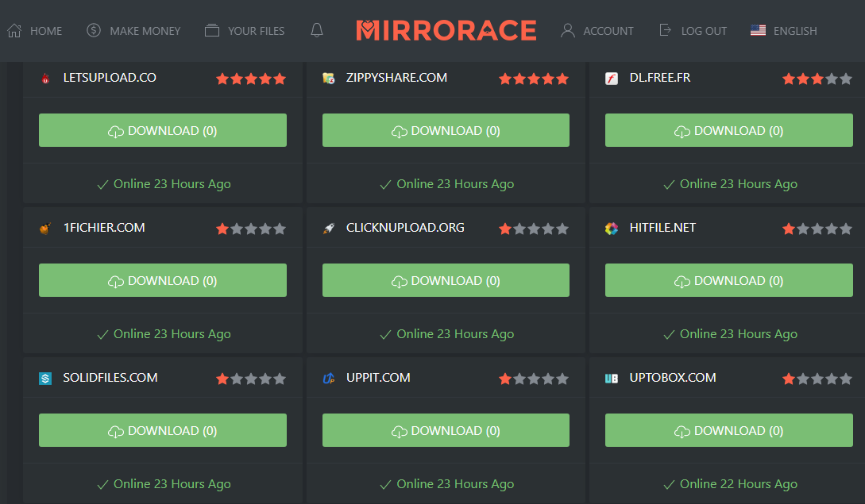
Task: Open the Account page
Action: point(597,31)
